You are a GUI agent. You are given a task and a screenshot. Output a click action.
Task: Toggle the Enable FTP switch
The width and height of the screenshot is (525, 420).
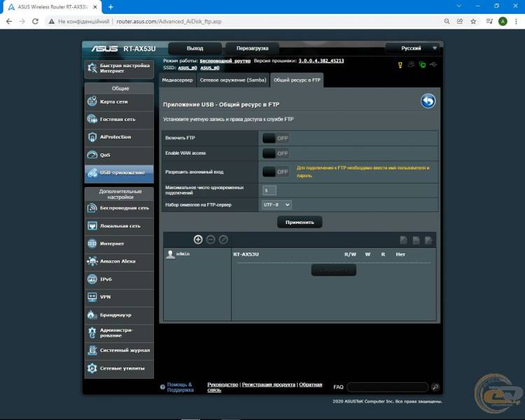[x=275, y=138]
